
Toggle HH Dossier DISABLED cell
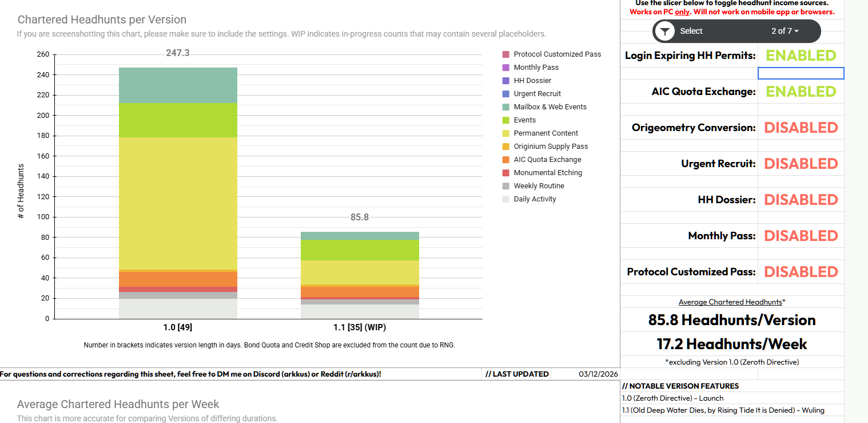tap(801, 200)
